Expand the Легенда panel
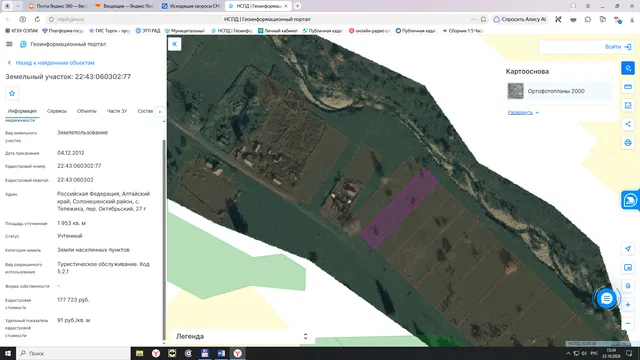The width and height of the screenshot is (640, 360). click(x=242, y=336)
